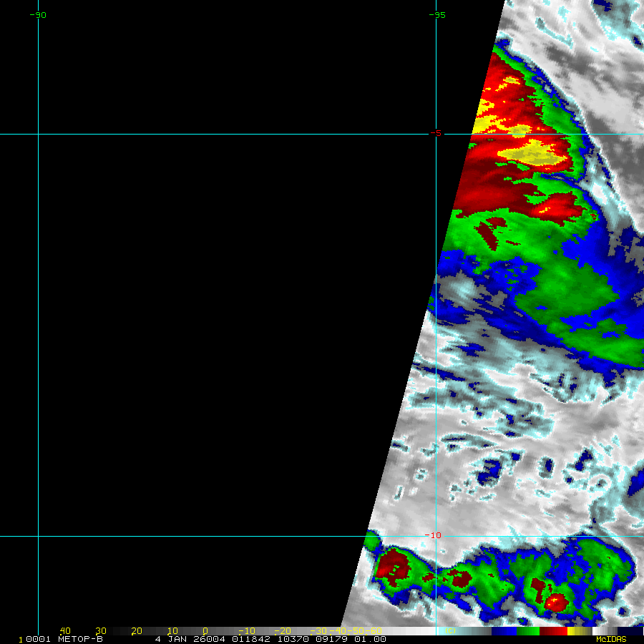Click the blue segment of color scale

point(504,631)
